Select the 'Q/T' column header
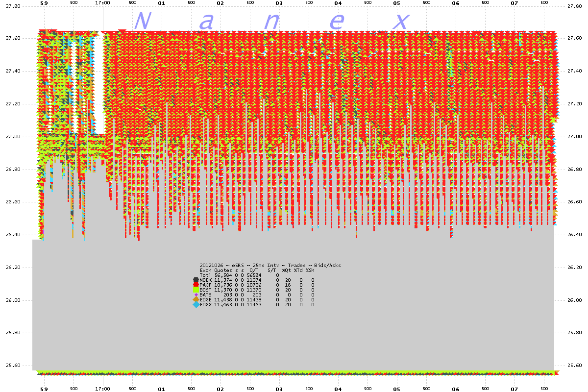Image resolution: width=588 pixels, height=392 pixels. [x=254, y=270]
